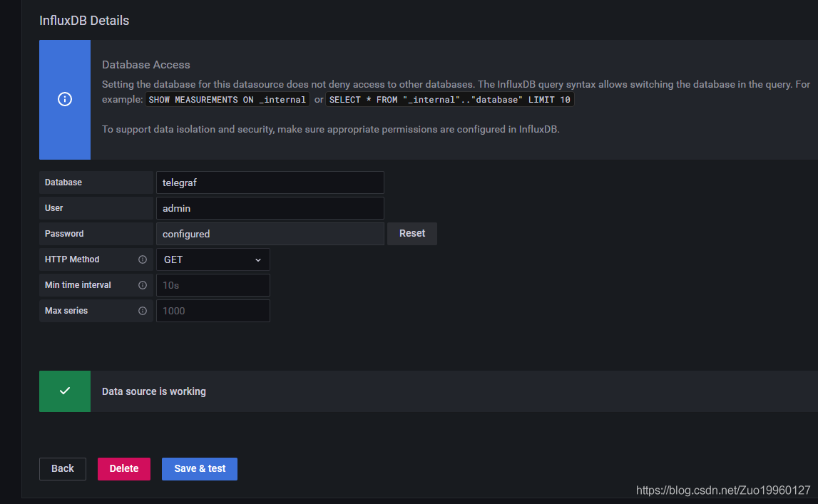This screenshot has height=504, width=818.
Task: Click the SELECT * FROM code example
Action: coord(450,100)
